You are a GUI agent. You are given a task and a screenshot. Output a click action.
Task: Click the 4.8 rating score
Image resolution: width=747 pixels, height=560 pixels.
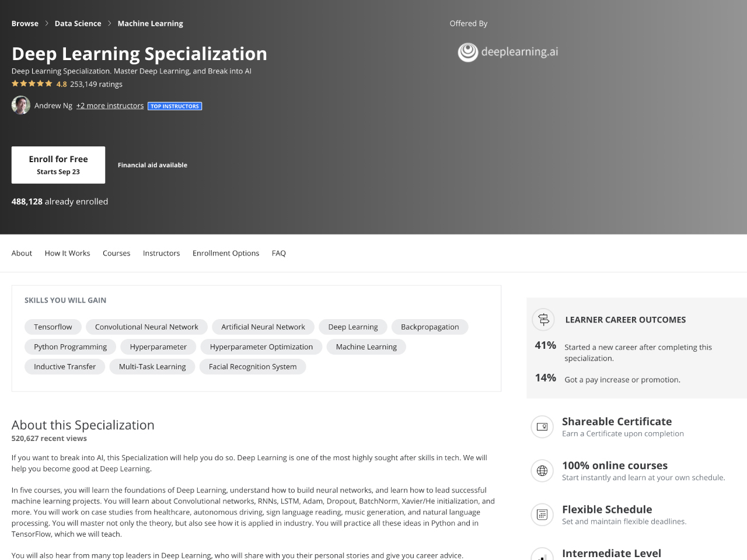(61, 84)
